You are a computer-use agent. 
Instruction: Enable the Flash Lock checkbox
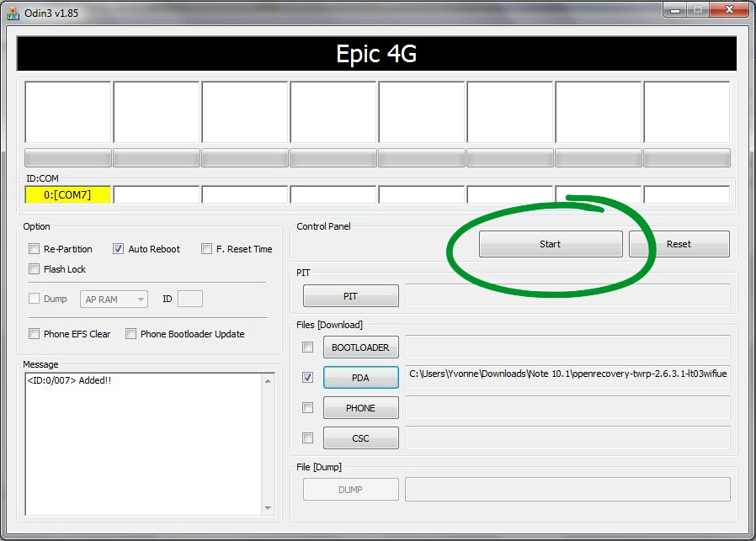34,268
